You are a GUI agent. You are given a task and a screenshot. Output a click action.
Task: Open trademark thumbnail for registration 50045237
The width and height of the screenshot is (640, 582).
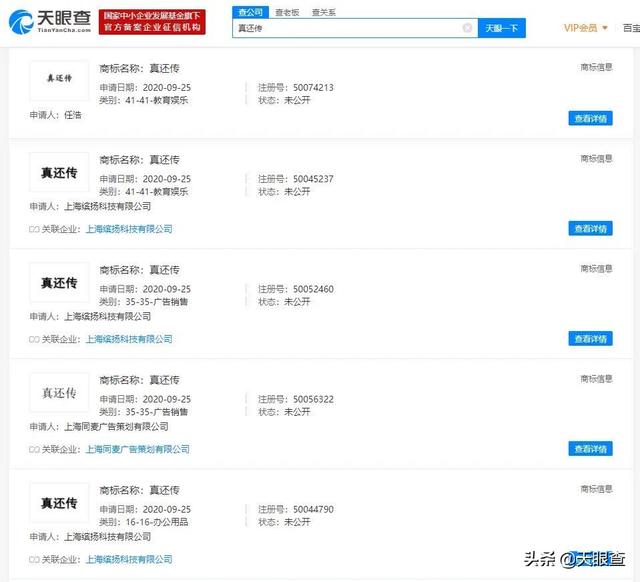(x=59, y=172)
